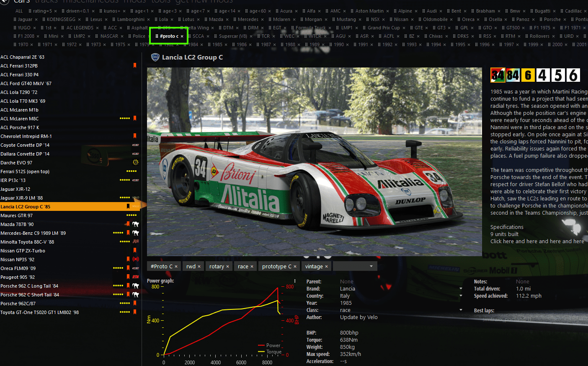Click bookmark icon on ACL Ferrari 312PB row
Viewport: 588px width, 366px height.
pyautogui.click(x=135, y=66)
